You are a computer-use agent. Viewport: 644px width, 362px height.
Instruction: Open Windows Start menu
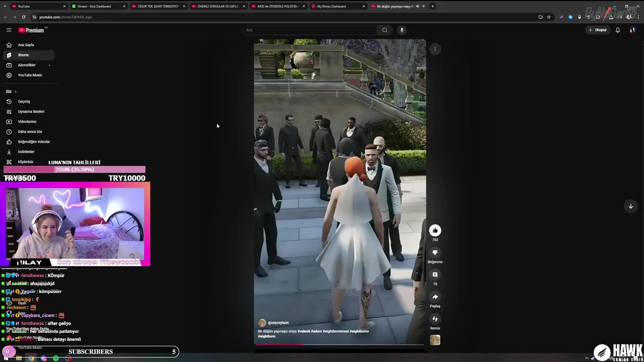[x=6, y=358]
